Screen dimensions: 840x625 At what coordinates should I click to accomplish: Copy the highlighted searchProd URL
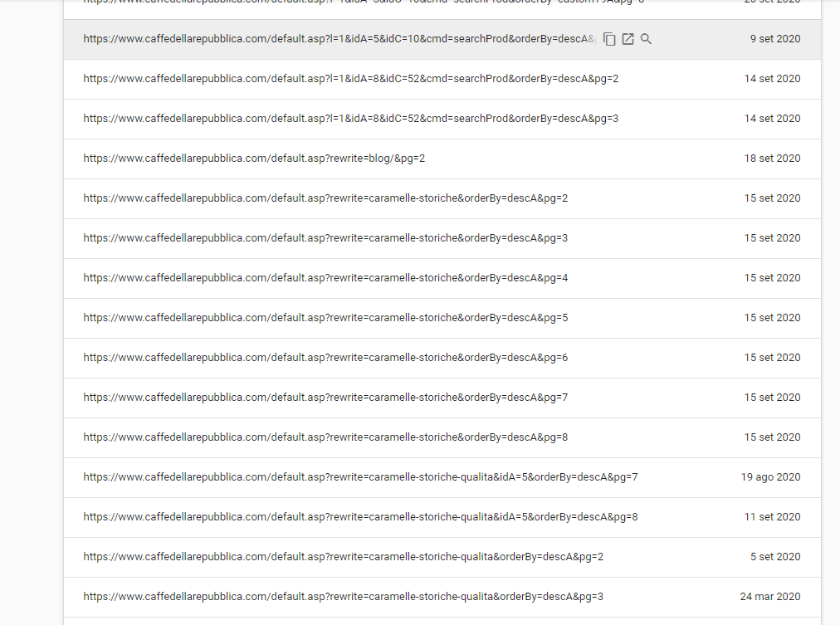(x=609, y=39)
